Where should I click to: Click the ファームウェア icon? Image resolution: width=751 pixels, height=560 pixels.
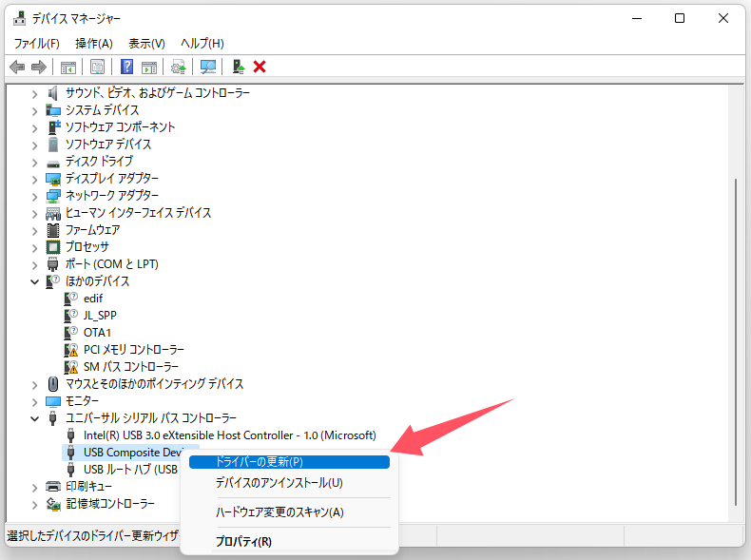pyautogui.click(x=53, y=230)
